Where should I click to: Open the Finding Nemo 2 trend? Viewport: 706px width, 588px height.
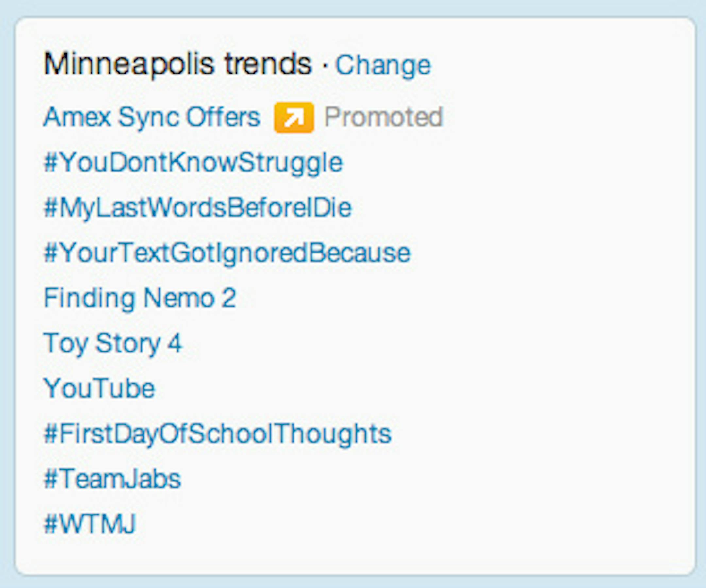point(140,298)
